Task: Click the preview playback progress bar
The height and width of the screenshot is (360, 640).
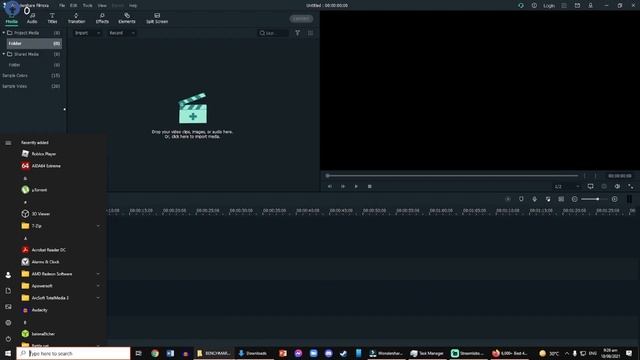Action: coord(452,176)
